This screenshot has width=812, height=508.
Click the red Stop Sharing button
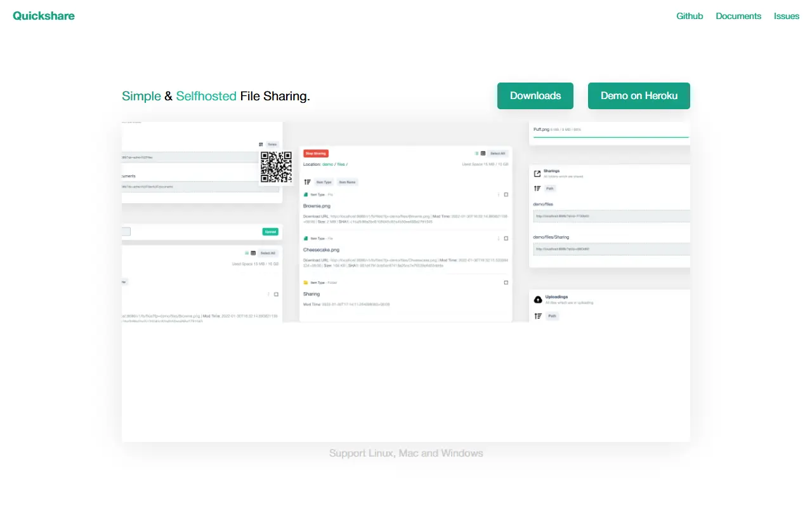point(316,154)
